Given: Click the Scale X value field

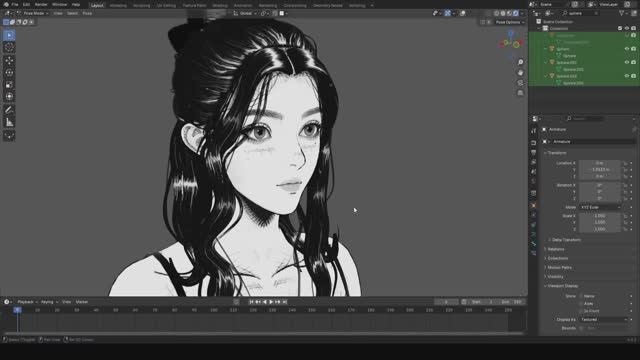Looking at the screenshot, I should coord(600,216).
